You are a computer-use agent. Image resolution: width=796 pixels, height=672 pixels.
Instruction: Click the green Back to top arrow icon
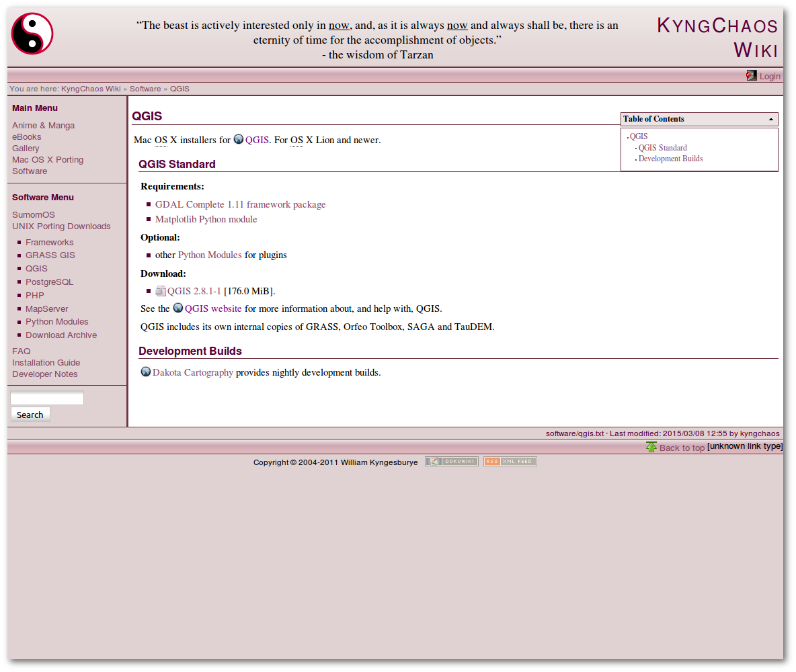pyautogui.click(x=651, y=447)
